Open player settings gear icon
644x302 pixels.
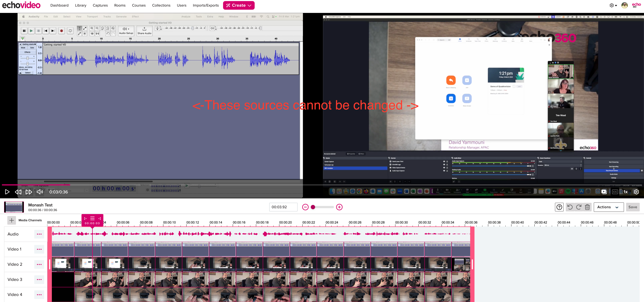click(636, 192)
